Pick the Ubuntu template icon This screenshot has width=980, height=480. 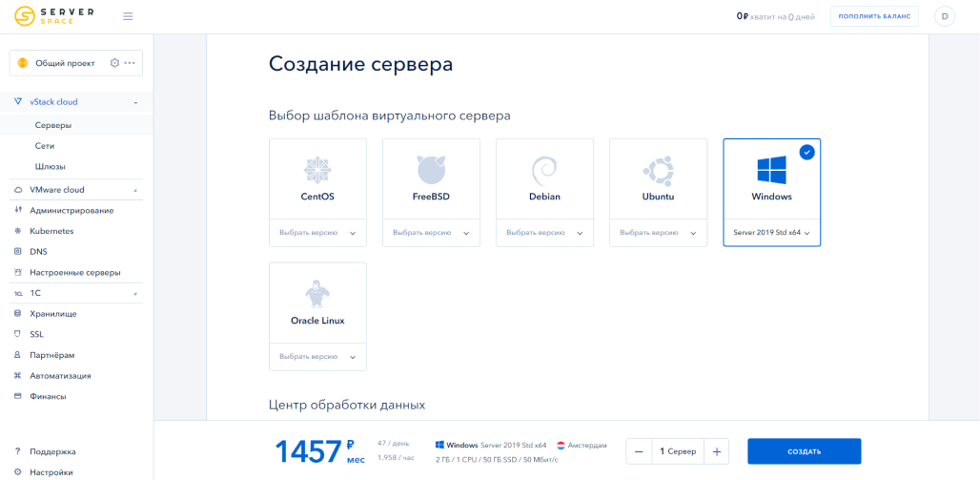(658, 170)
